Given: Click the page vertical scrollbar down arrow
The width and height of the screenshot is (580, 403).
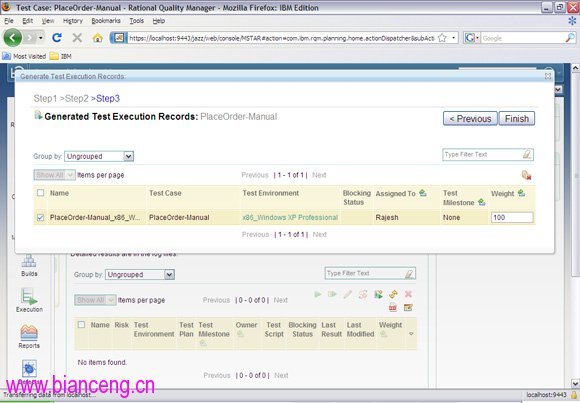Looking at the screenshot, I should [575, 383].
